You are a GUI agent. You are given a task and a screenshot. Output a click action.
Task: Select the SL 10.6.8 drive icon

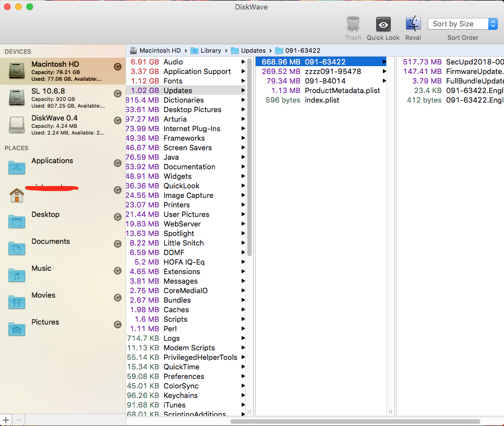click(x=17, y=98)
